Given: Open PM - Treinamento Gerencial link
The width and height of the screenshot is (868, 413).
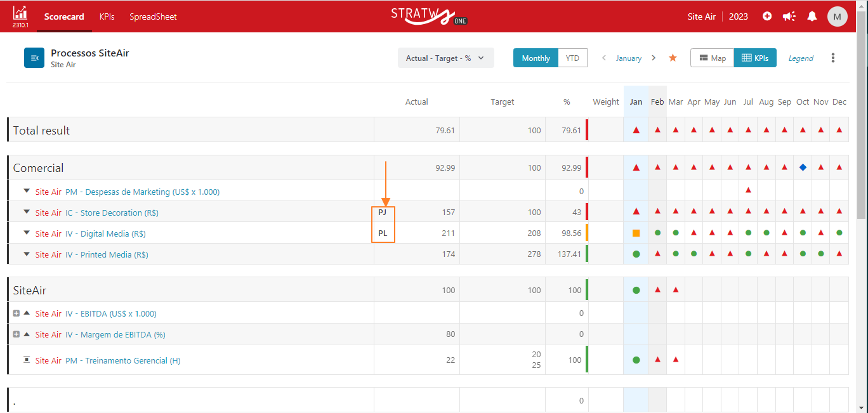Looking at the screenshot, I should point(122,360).
